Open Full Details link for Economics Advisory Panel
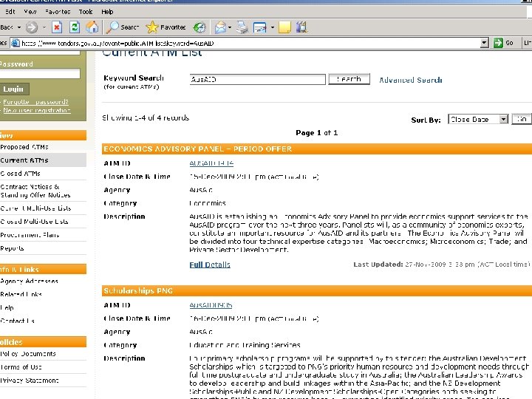 pos(210,265)
